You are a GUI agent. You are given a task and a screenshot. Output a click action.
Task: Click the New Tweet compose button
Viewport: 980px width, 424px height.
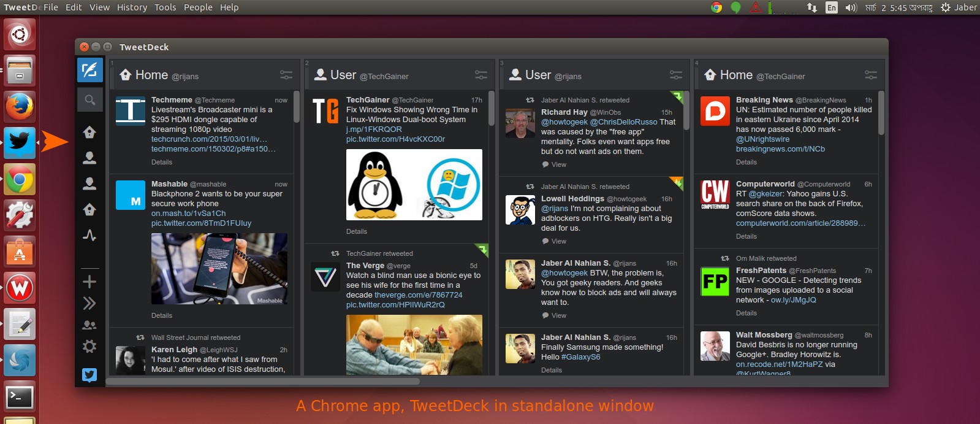point(89,70)
